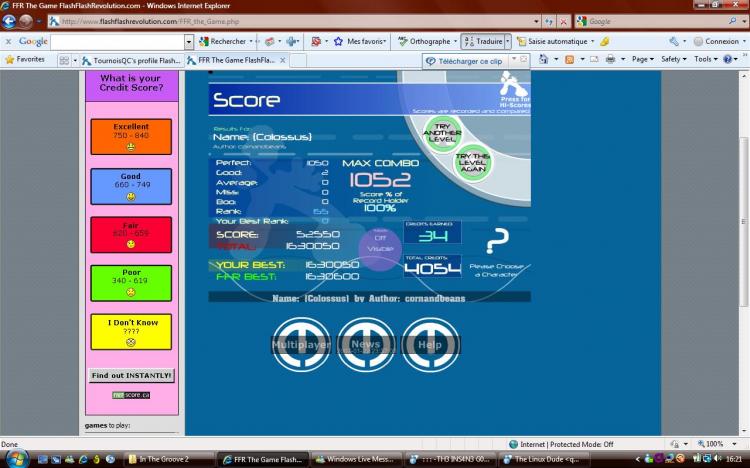Screen dimensions: 750x468
Task: Open the Orthographe dropdown
Action: (455, 42)
